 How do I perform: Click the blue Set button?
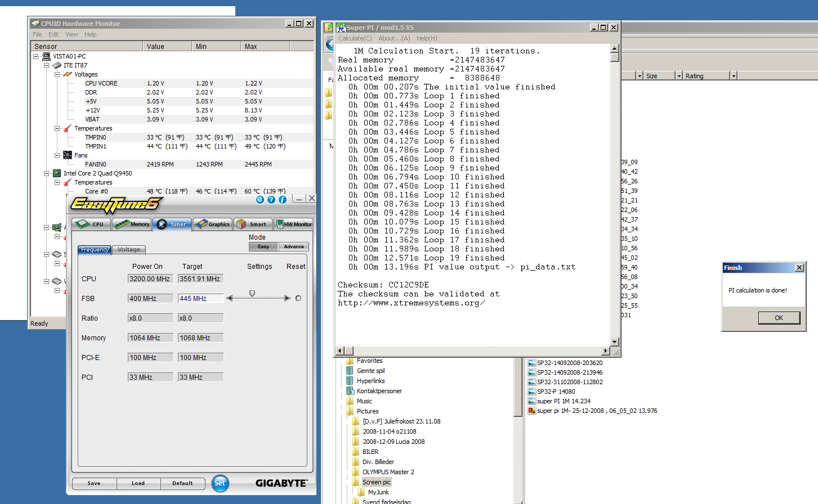click(220, 483)
